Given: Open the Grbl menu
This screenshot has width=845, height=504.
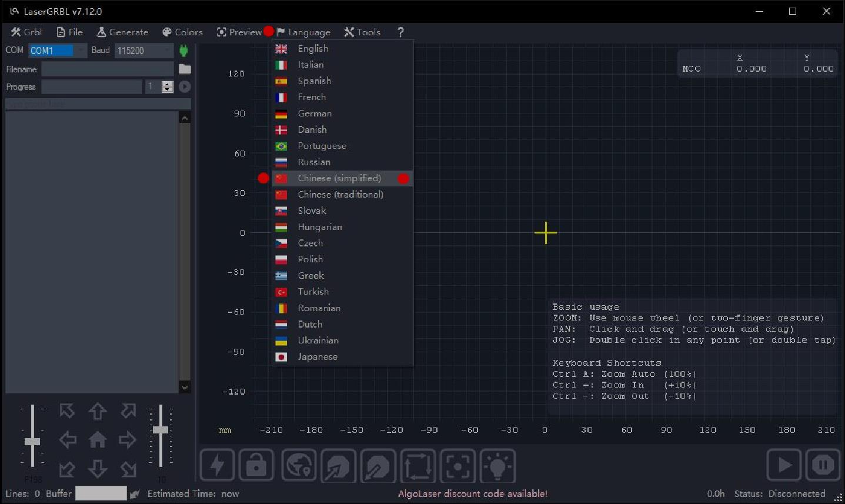Looking at the screenshot, I should (26, 32).
